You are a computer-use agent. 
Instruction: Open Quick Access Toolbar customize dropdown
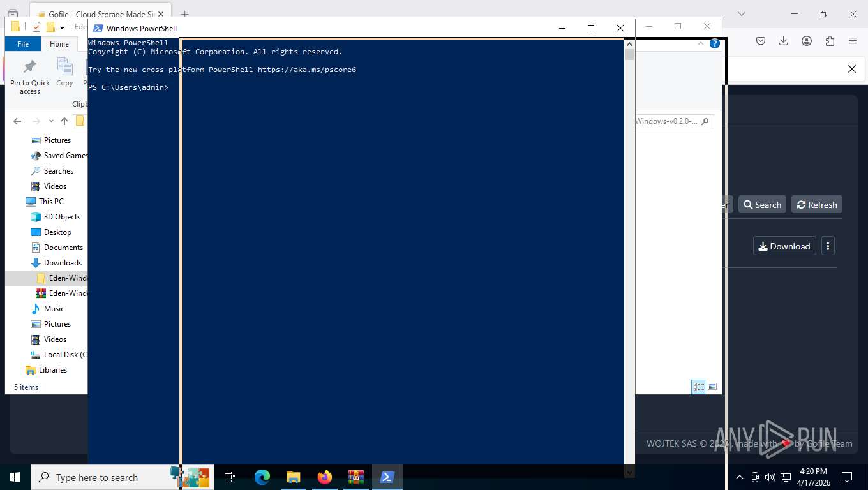click(62, 27)
